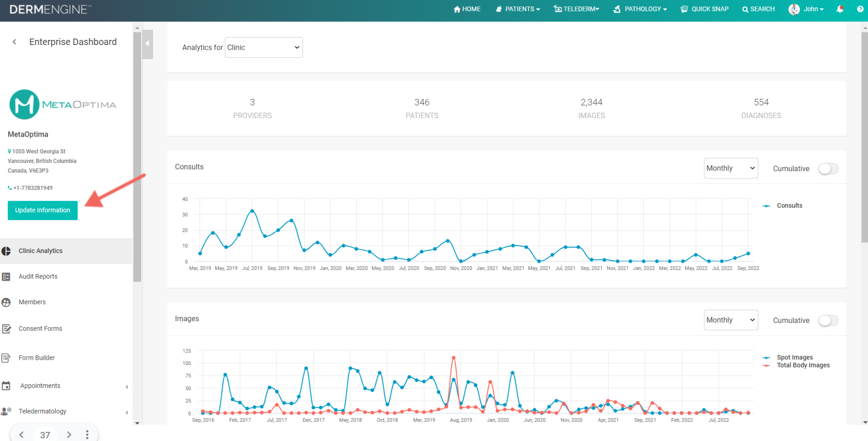The height and width of the screenshot is (441, 868).
Task: Click sidebar scroll up arrow
Action: click(x=137, y=28)
